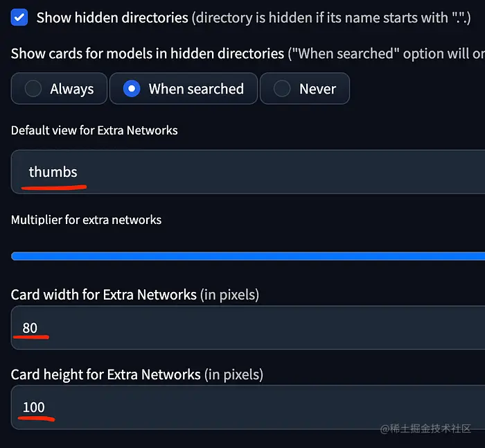Click the "Show hidden directories" label text

[x=112, y=17]
